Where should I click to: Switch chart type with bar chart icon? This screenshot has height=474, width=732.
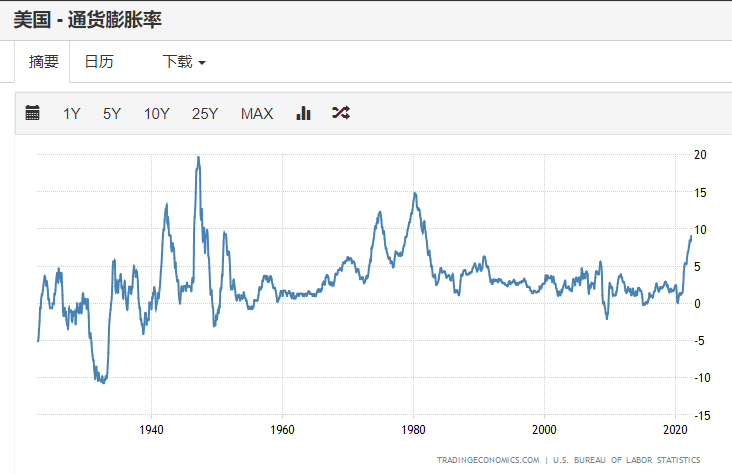coord(303,113)
